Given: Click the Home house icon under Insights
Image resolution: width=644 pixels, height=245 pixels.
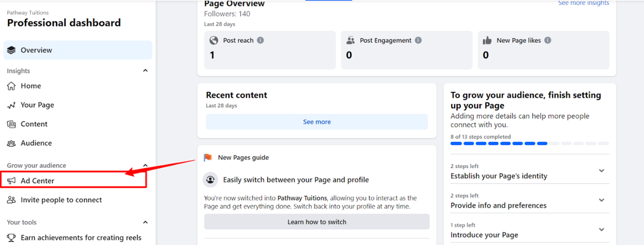Looking at the screenshot, I should point(12,86).
